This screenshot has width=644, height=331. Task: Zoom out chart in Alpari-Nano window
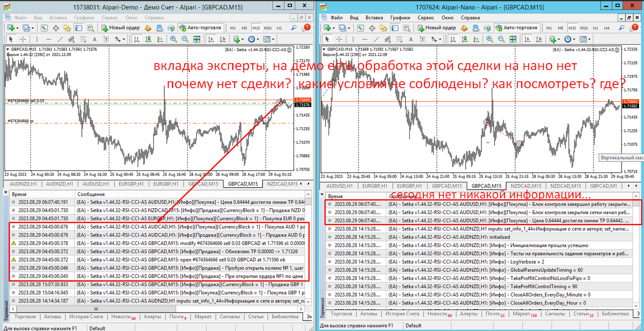click(x=501, y=39)
